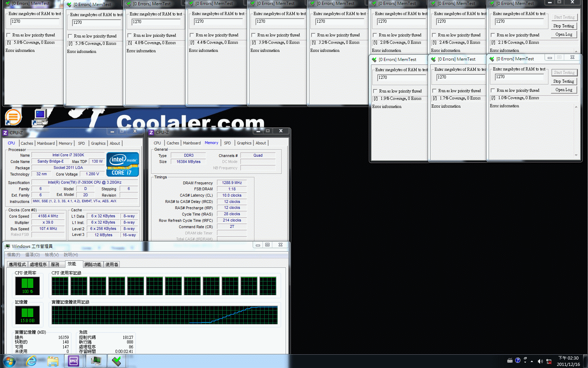
Task: Click the CPU-Z Z icon in left window title
Action: [x=5, y=133]
